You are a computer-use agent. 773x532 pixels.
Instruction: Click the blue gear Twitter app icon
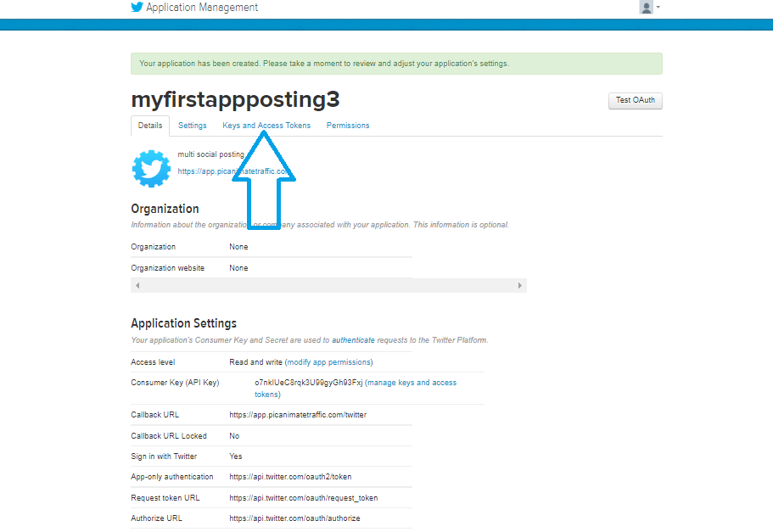coord(151,169)
